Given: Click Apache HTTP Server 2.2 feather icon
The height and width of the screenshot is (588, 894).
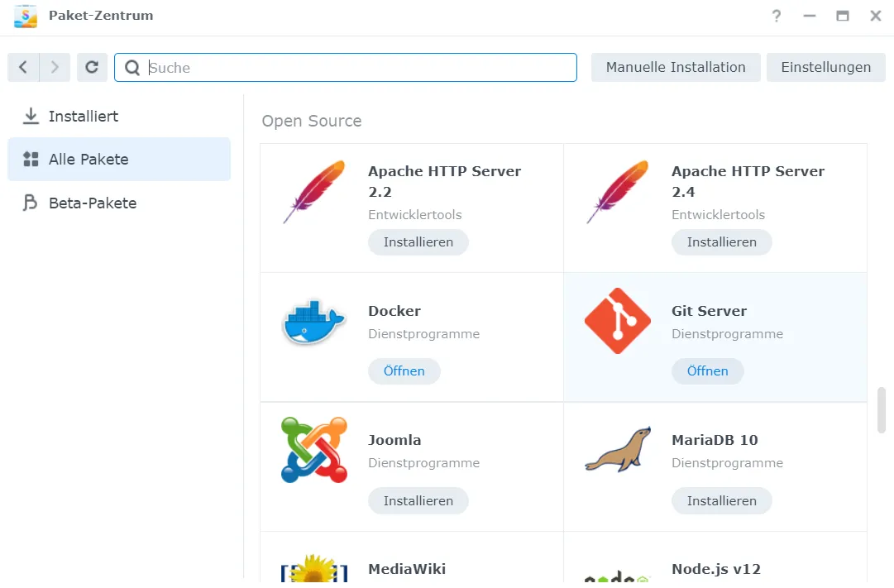Looking at the screenshot, I should click(x=314, y=192).
